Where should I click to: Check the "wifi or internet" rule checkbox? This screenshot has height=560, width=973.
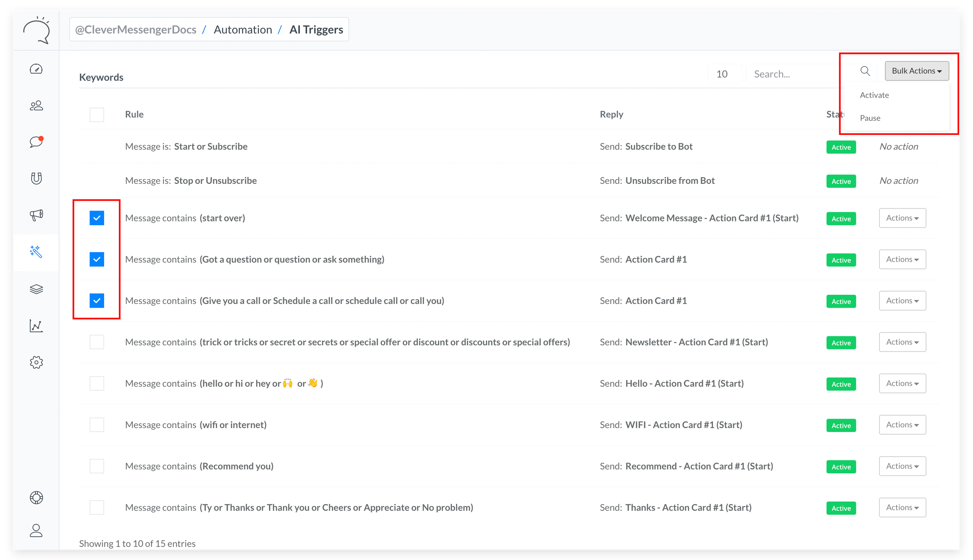[x=97, y=425]
